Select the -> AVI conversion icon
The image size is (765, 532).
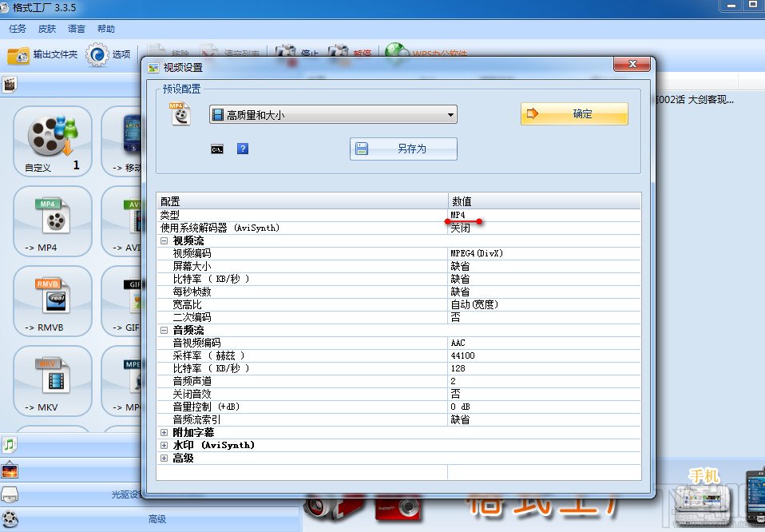132,216
